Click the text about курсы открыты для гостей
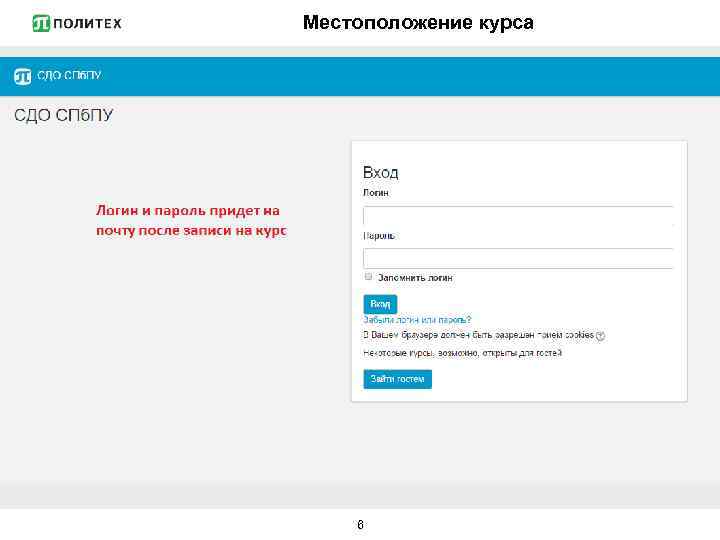 (x=462, y=353)
